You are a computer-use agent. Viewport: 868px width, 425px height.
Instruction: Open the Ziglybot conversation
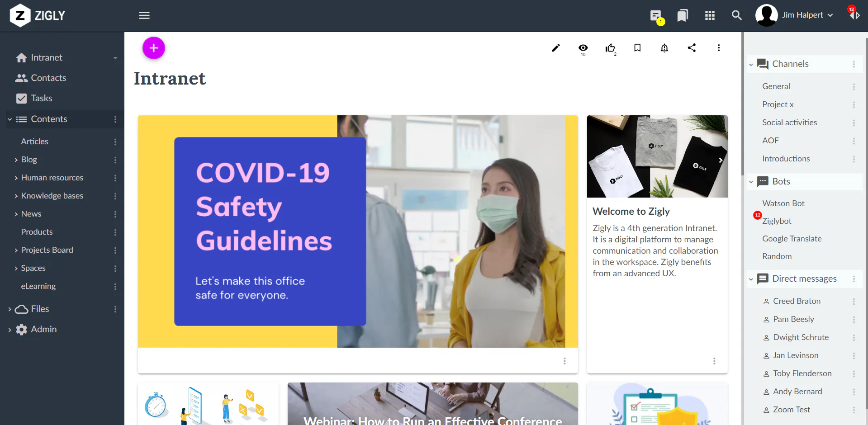(777, 221)
